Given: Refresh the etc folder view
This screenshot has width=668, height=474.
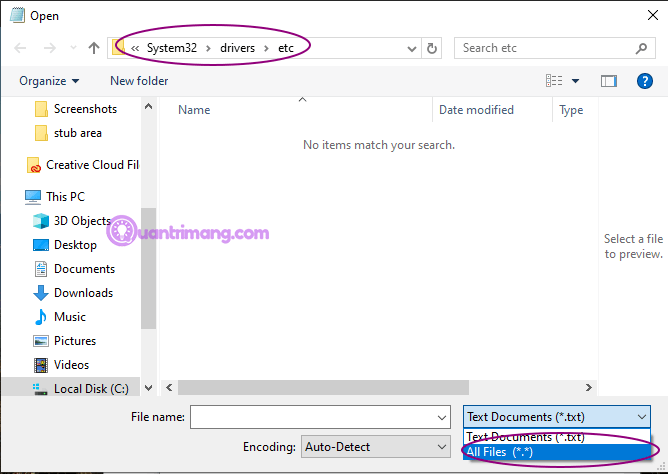Looking at the screenshot, I should (432, 49).
